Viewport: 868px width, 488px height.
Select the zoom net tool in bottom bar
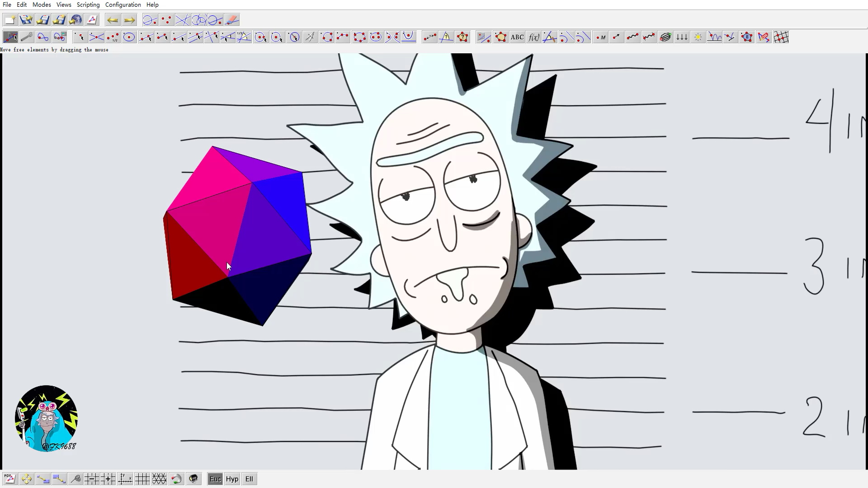[76, 479]
